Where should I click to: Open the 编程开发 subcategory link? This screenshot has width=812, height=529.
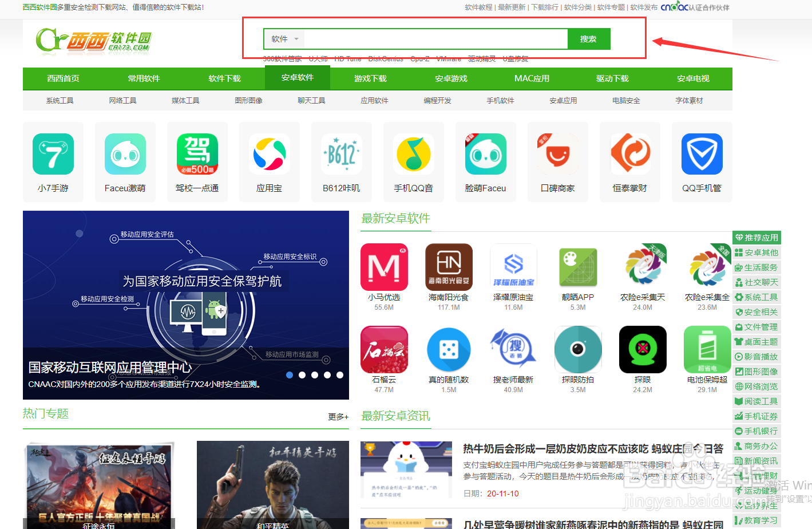point(438,100)
